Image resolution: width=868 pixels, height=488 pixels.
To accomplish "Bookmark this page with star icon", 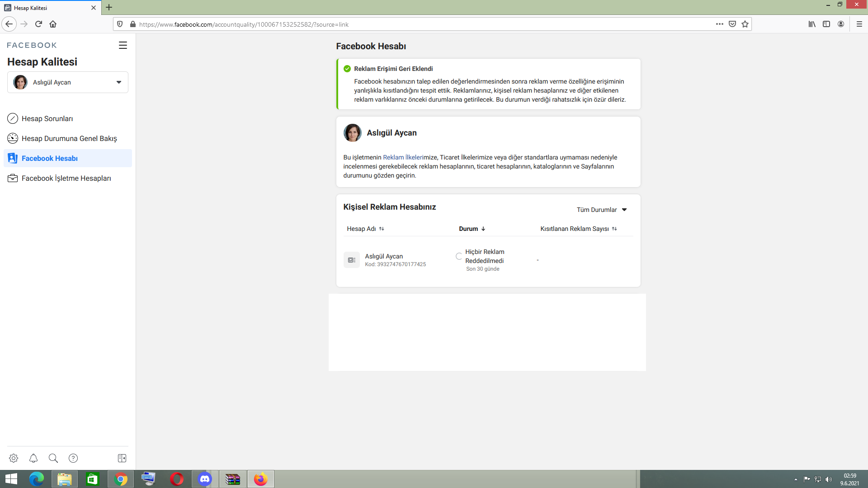I will coord(745,24).
